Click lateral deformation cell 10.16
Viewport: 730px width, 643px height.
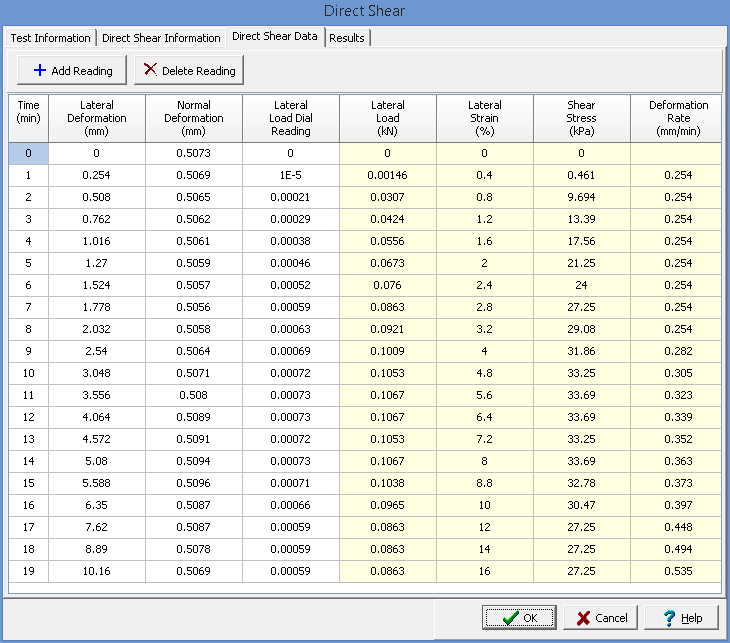97,571
